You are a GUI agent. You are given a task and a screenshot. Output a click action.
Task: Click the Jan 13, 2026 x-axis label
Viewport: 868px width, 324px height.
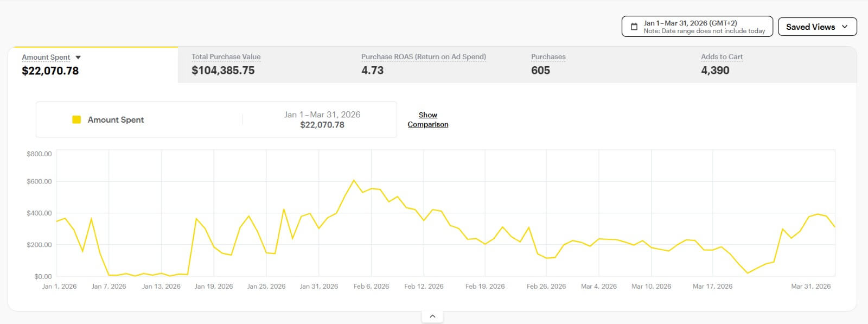(161, 286)
